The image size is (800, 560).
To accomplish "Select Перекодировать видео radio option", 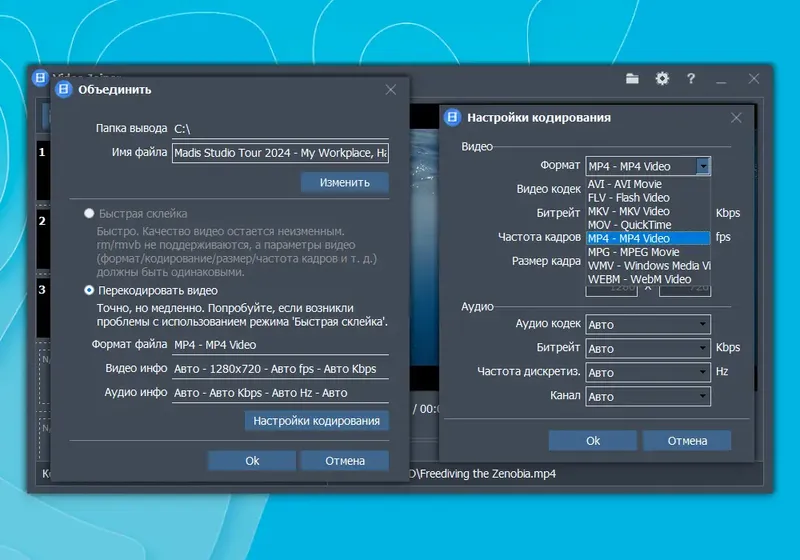I will click(89, 290).
